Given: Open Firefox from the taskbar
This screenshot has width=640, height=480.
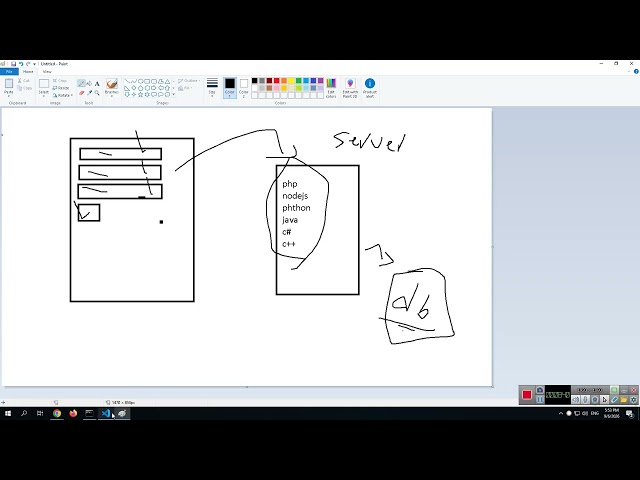Looking at the screenshot, I should [73, 413].
